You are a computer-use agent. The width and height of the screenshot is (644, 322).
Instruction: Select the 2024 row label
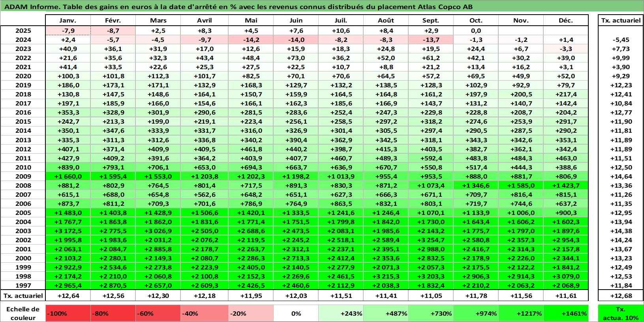tap(23, 40)
